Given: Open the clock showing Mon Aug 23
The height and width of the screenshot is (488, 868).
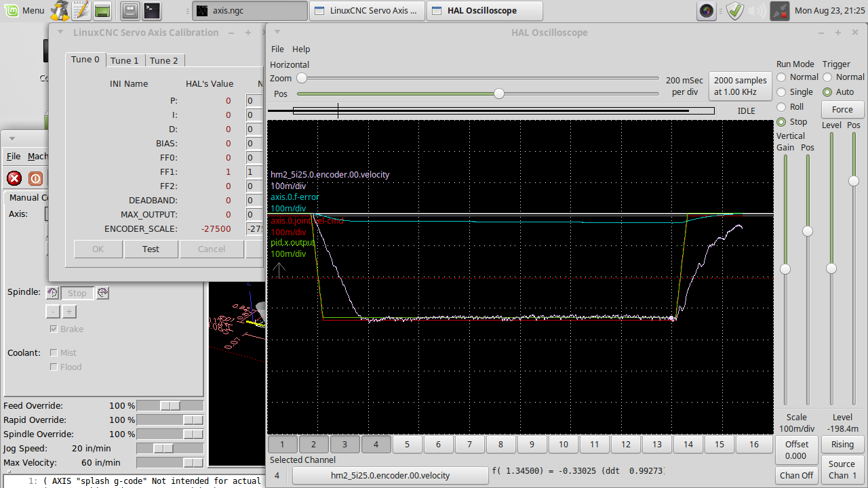Looking at the screenshot, I should (829, 11).
